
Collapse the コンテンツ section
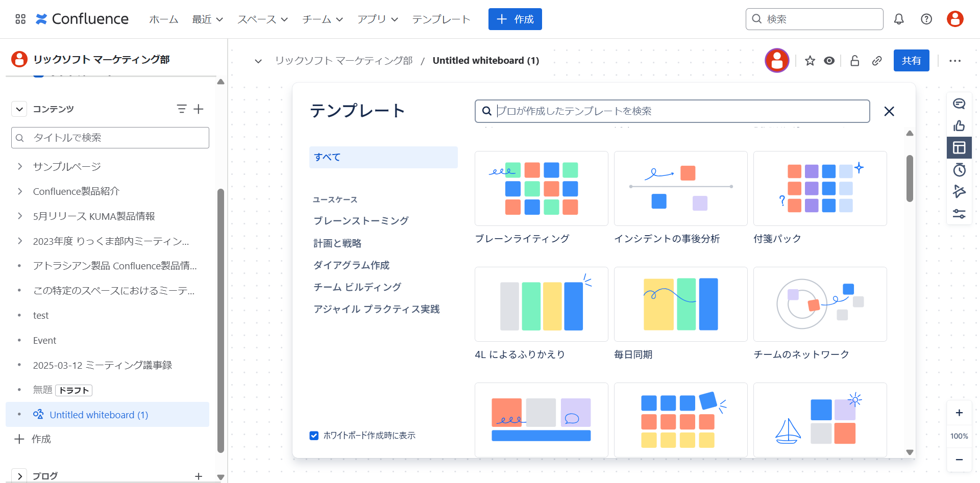(19, 109)
